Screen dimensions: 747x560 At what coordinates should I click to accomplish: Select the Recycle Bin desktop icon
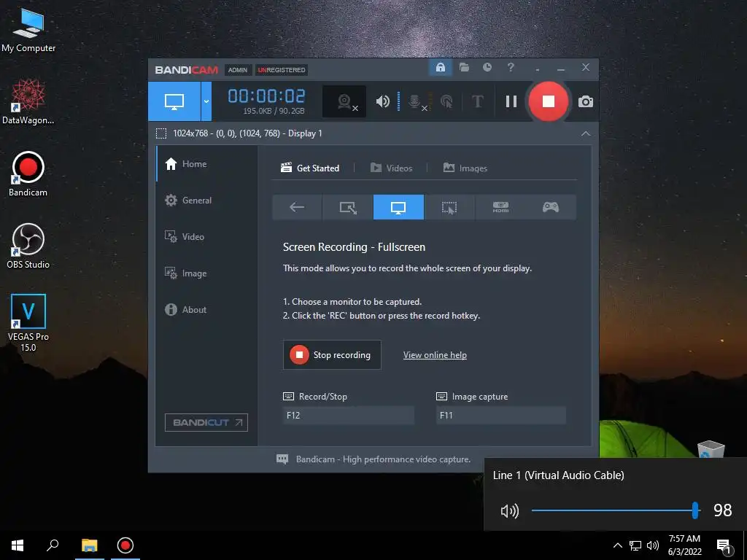pyautogui.click(x=711, y=449)
